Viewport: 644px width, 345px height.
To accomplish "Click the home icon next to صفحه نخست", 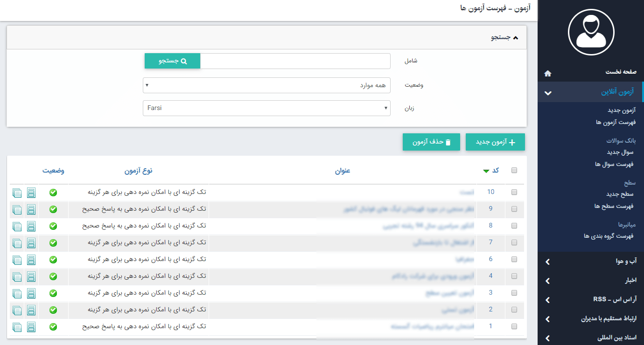I will [x=547, y=73].
